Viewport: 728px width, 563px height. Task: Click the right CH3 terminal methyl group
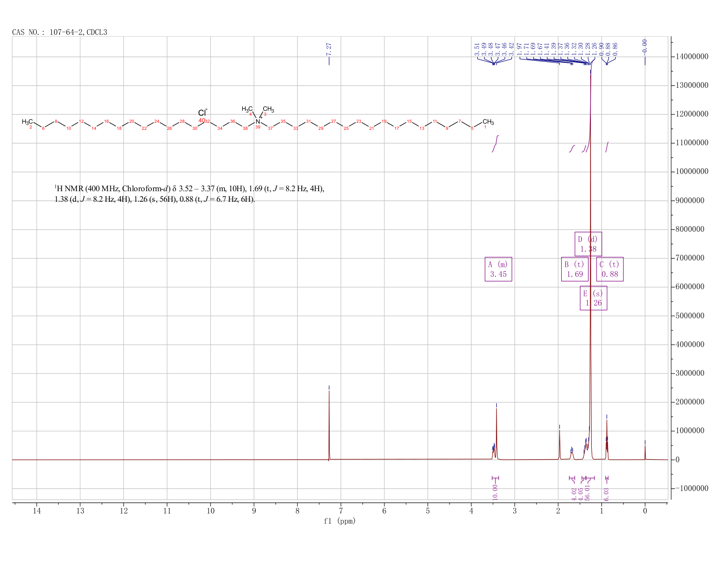(x=488, y=122)
